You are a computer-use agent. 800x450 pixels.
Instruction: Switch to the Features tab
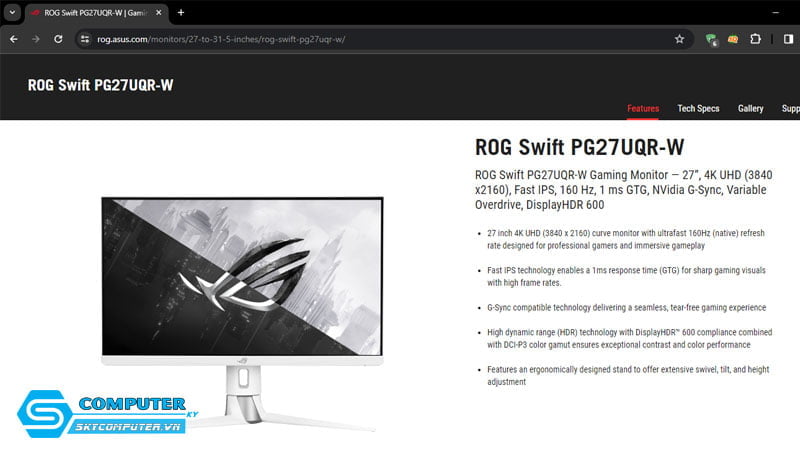(x=643, y=109)
